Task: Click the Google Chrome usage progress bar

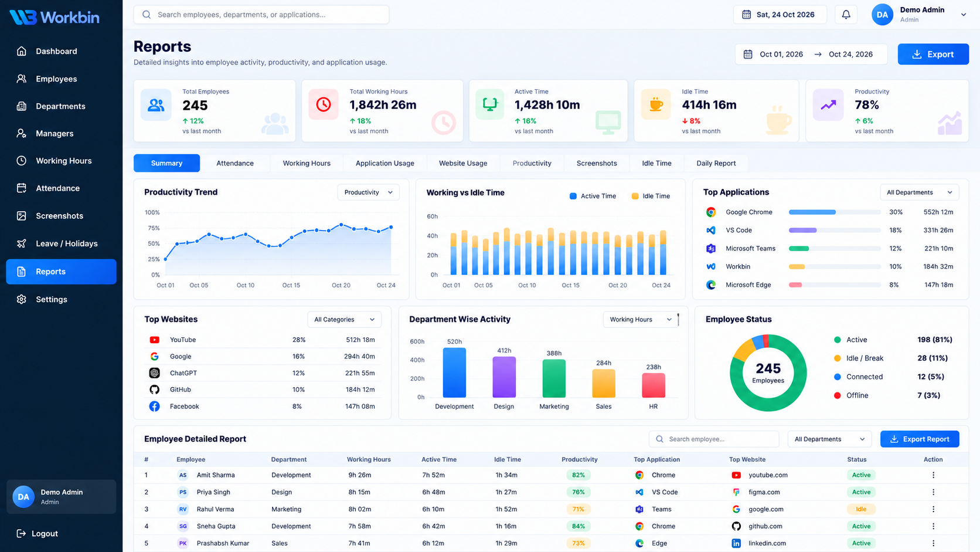Action: pyautogui.click(x=835, y=212)
